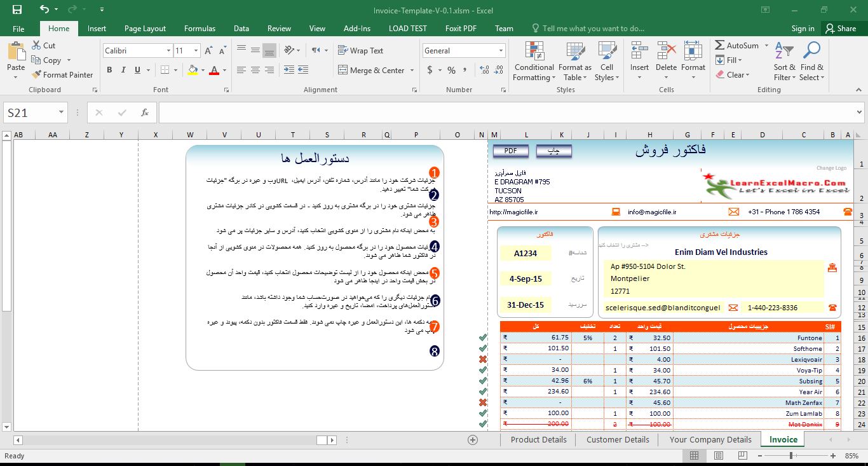Click the چاپ print button

point(554,151)
